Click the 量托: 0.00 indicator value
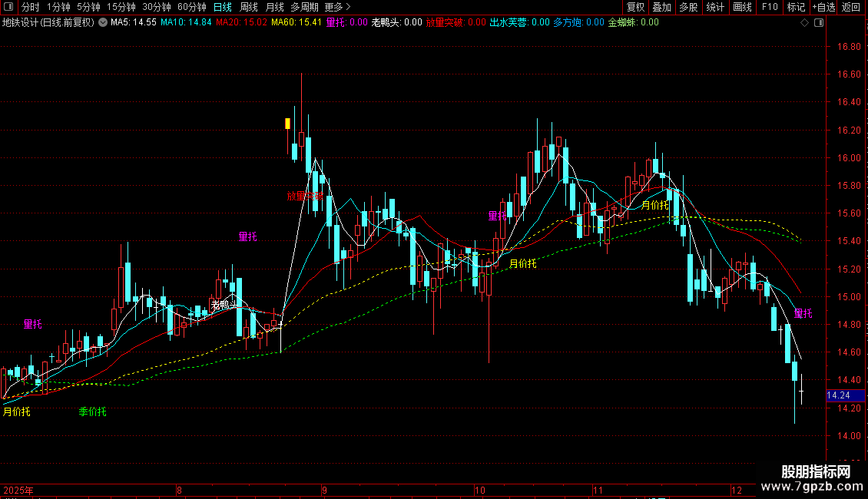868x499 pixels. (x=347, y=23)
